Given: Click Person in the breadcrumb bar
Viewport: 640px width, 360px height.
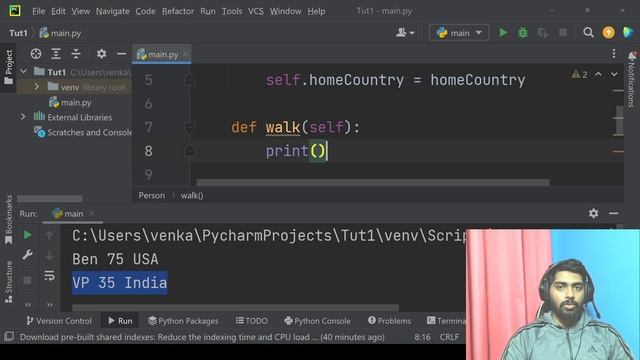Looking at the screenshot, I should [152, 196].
